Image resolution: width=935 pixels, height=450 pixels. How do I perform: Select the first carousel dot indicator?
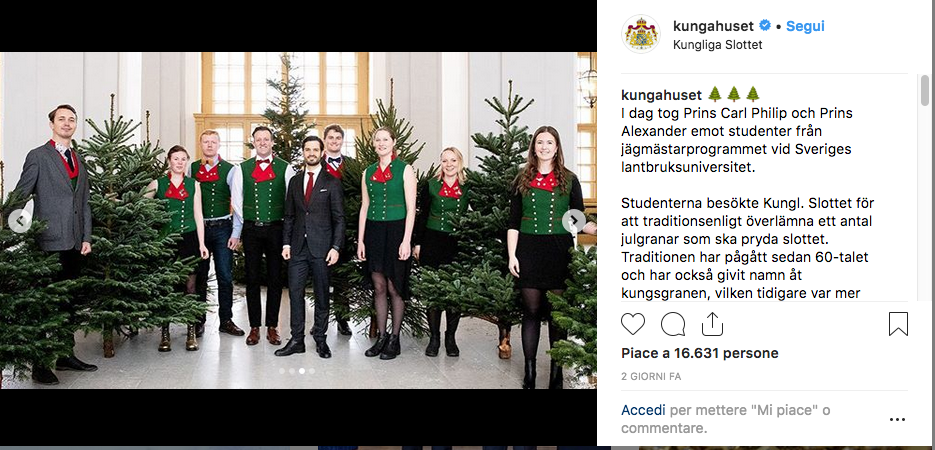tap(282, 371)
